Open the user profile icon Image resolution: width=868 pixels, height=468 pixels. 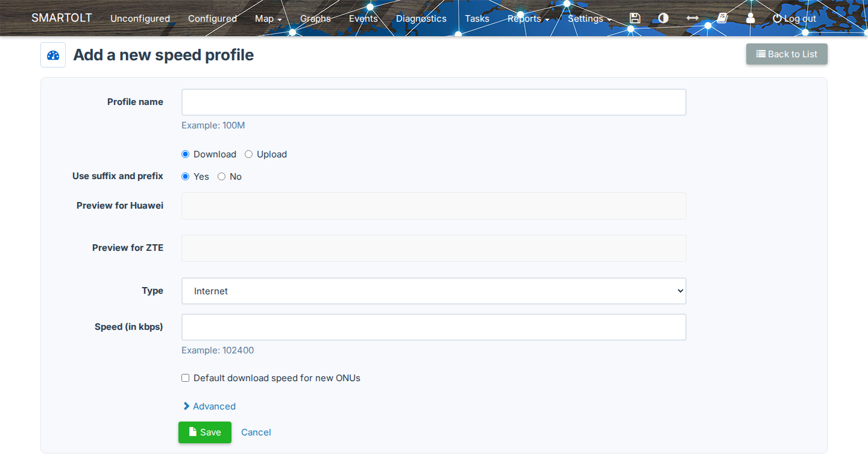click(x=750, y=19)
